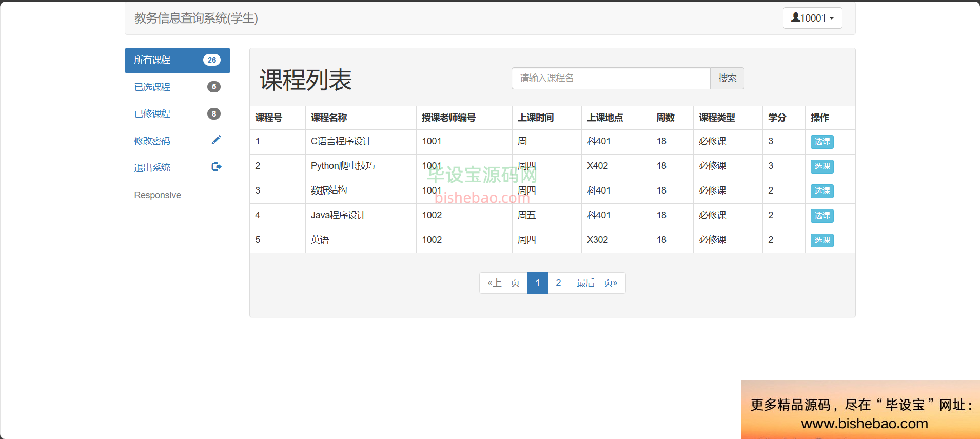Choose 退出系统 to log out
The image size is (980, 439).
pos(177,167)
